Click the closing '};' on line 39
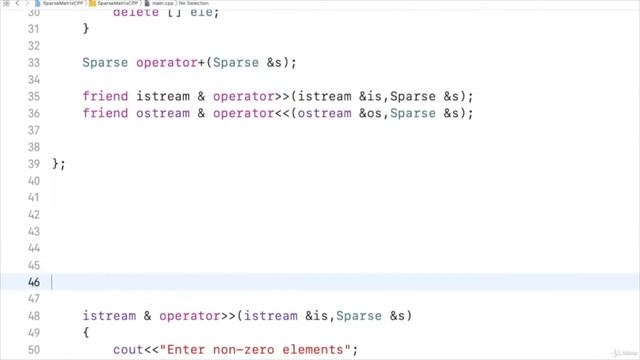This screenshot has width=640, height=360. click(x=59, y=164)
